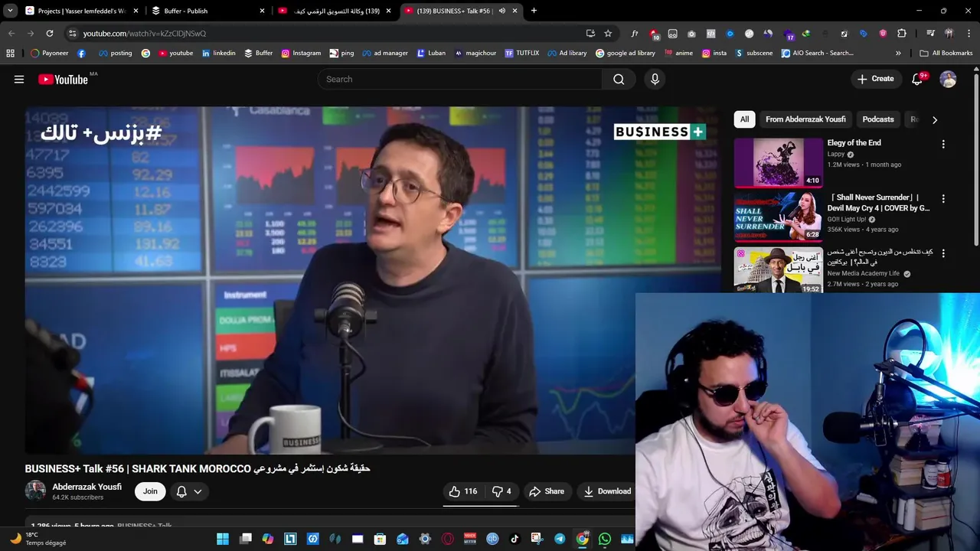
Task: Open the New Media Academy Life thumbnail
Action: [778, 270]
